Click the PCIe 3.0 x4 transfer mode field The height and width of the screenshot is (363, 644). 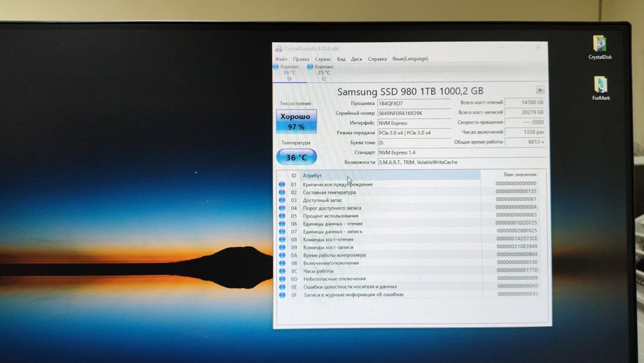tap(414, 133)
